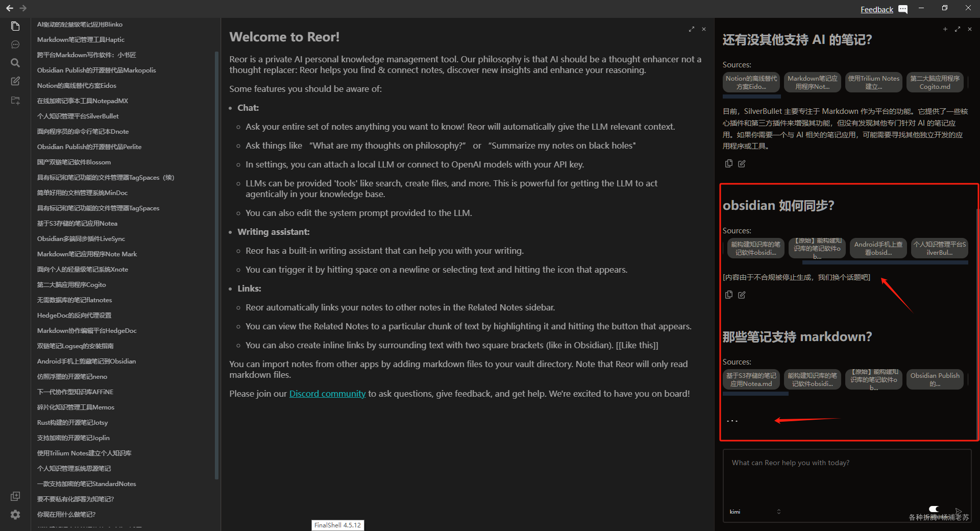Open note 'Markdown笔记应用程序Note Mark'
Image resolution: width=980 pixels, height=531 pixels.
pos(87,254)
